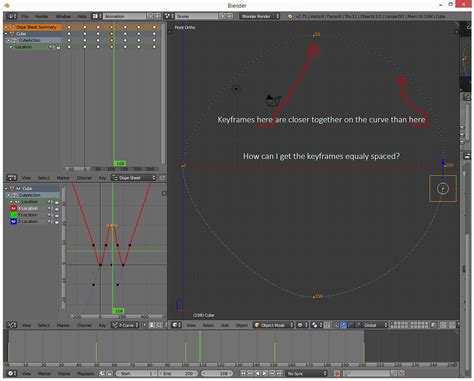Viewport: 474px width, 381px height.
Task: Collapse the Location group in the dope sheet
Action: click(x=11, y=47)
